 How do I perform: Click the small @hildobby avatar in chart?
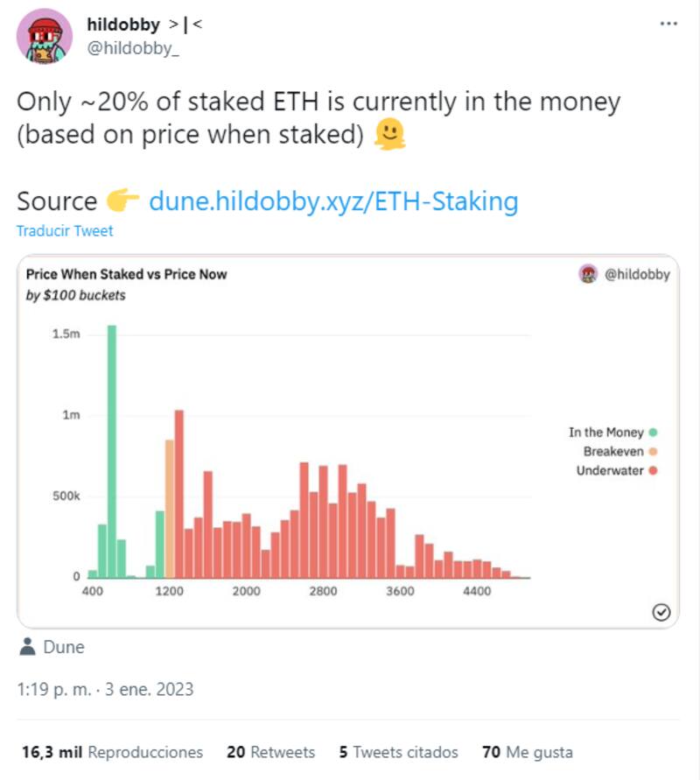coord(588,274)
